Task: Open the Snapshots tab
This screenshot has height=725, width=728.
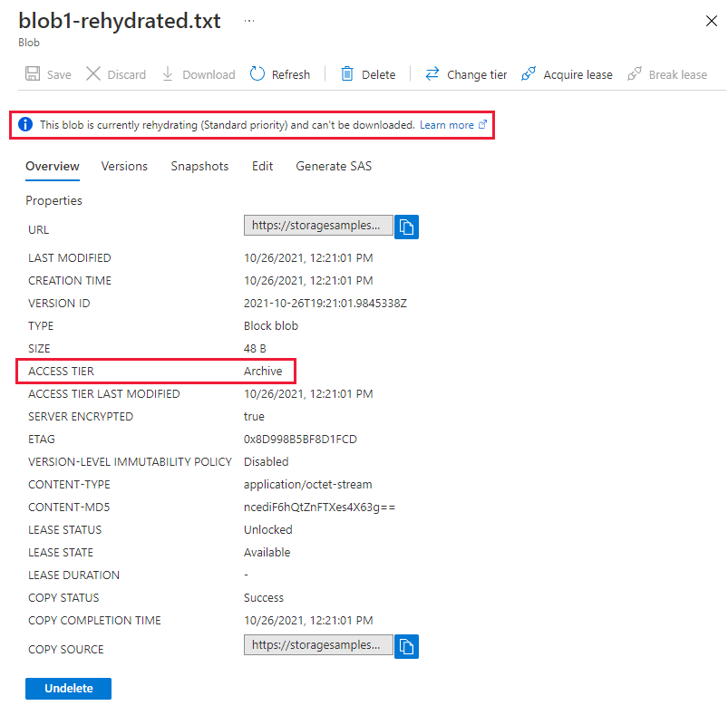Action: point(199,166)
